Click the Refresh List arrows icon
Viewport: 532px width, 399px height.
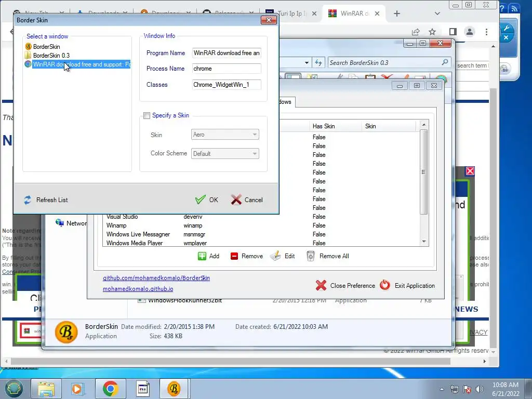[28, 200]
